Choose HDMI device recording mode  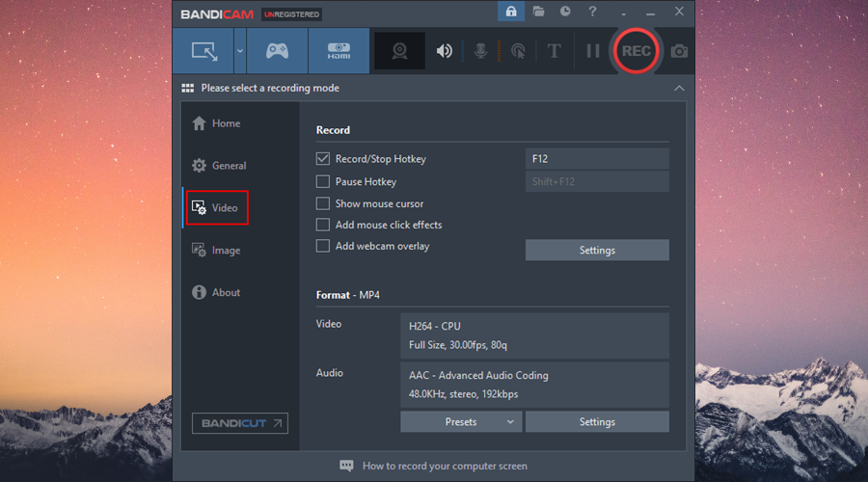tap(339, 51)
